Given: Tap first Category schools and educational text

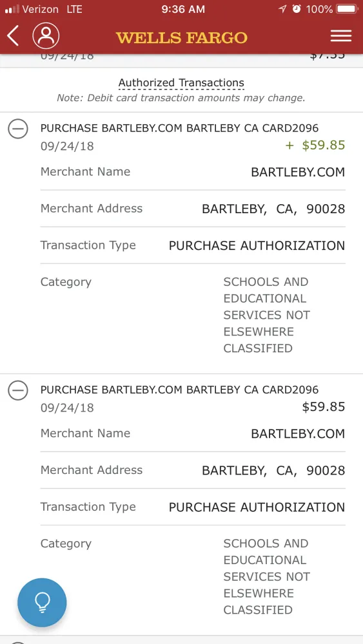Looking at the screenshot, I should pyautogui.click(x=266, y=315).
